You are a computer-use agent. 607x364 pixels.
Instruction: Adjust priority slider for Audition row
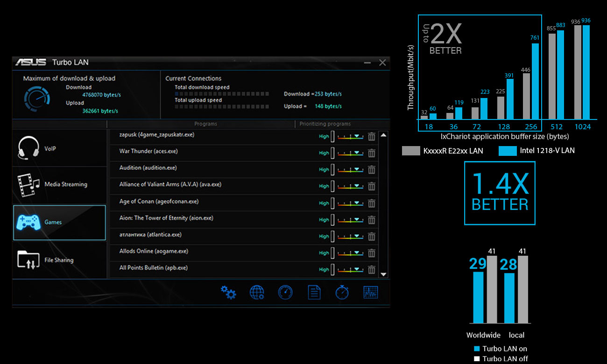click(x=350, y=170)
